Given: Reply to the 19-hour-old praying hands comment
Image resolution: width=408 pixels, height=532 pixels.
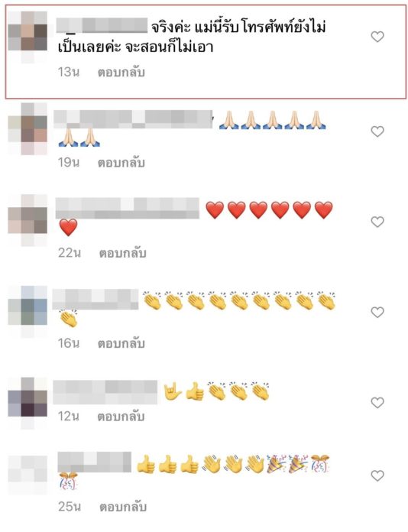Looking at the screenshot, I should tap(121, 163).
